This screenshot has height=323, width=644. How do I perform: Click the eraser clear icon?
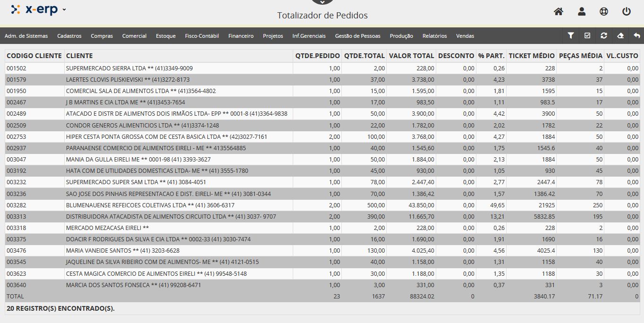coord(620,35)
